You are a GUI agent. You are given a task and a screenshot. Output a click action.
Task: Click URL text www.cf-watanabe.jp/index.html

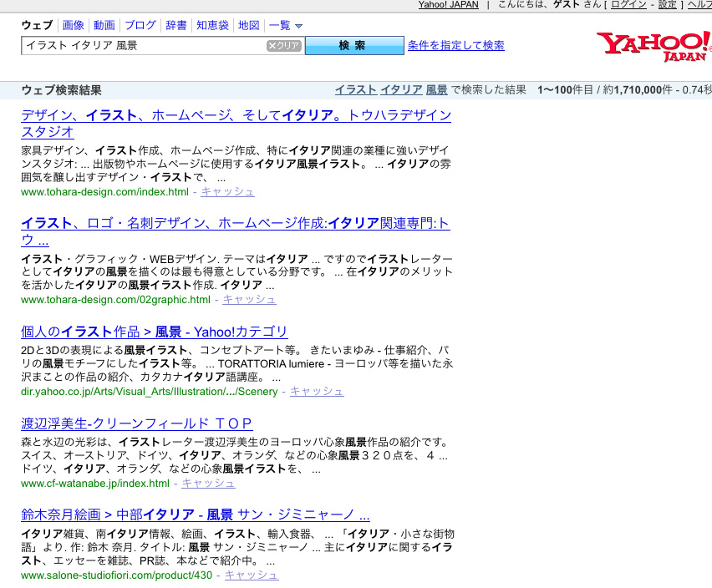(95, 484)
